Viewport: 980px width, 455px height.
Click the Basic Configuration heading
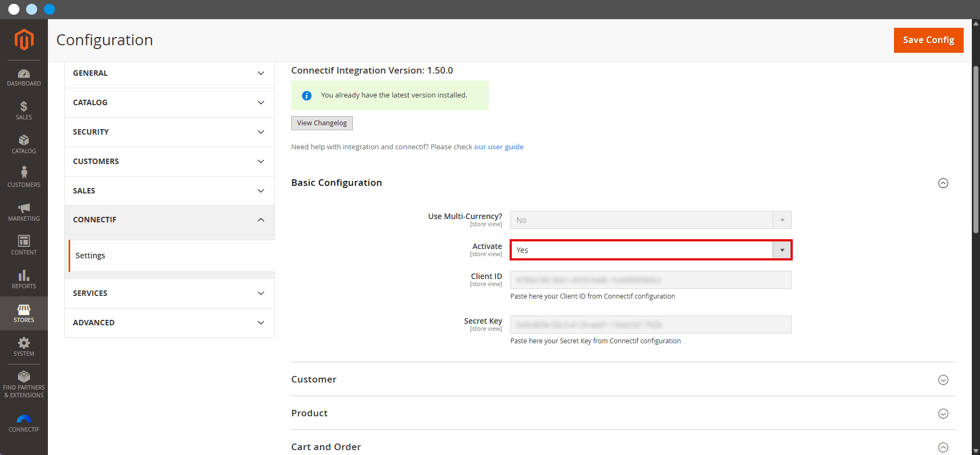coord(336,183)
